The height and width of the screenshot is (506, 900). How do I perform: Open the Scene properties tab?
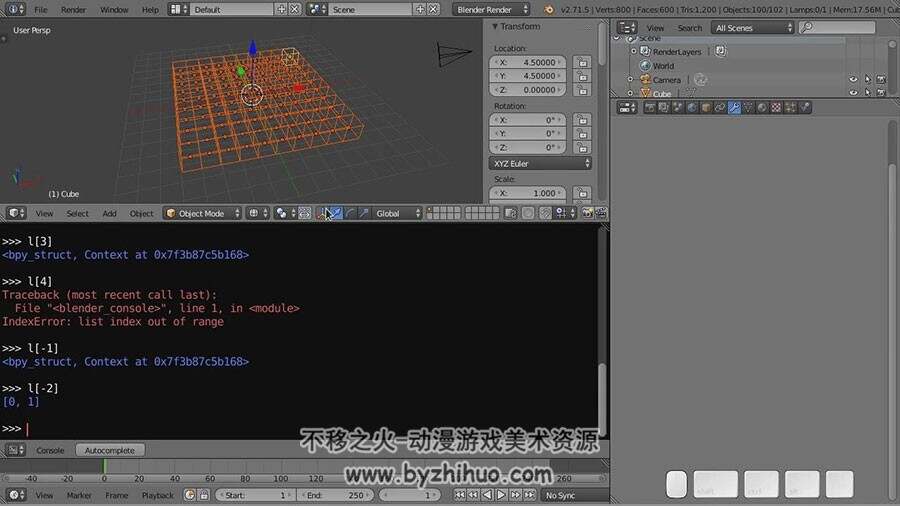pyautogui.click(x=678, y=107)
